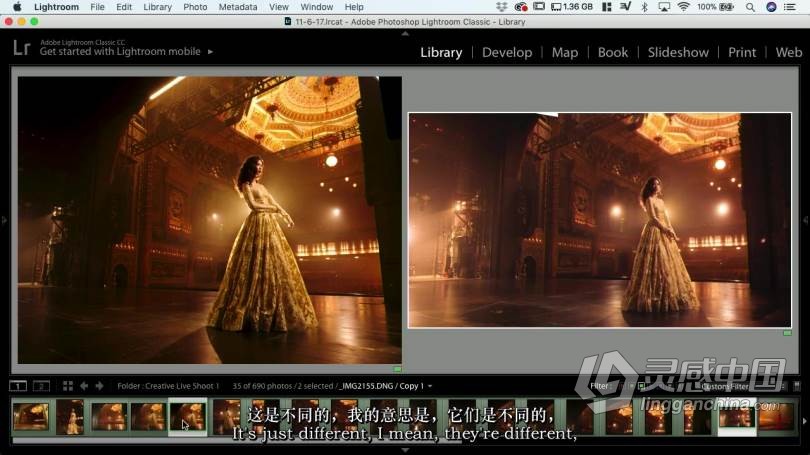The width and height of the screenshot is (810, 455).
Task: Open the Print module
Action: point(742,52)
